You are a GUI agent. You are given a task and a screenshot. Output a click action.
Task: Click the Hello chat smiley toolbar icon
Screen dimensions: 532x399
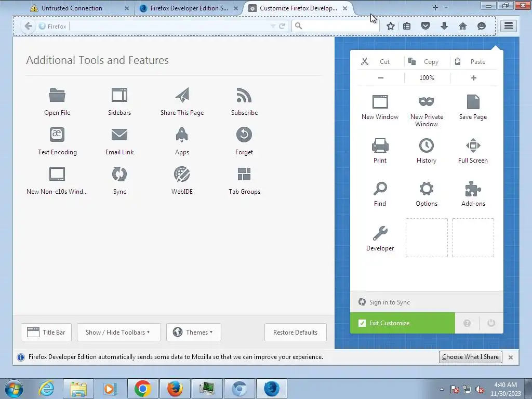click(482, 26)
